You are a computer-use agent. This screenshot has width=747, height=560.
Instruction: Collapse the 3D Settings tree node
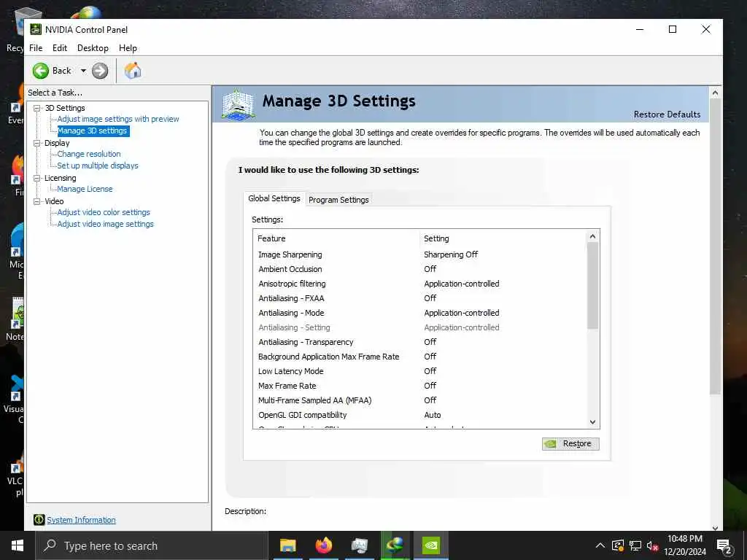[36, 108]
